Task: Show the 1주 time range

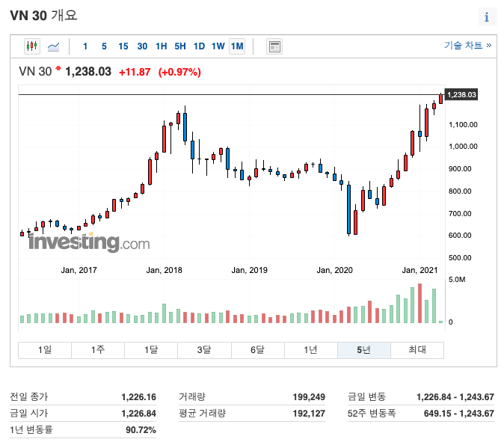Action: click(98, 350)
